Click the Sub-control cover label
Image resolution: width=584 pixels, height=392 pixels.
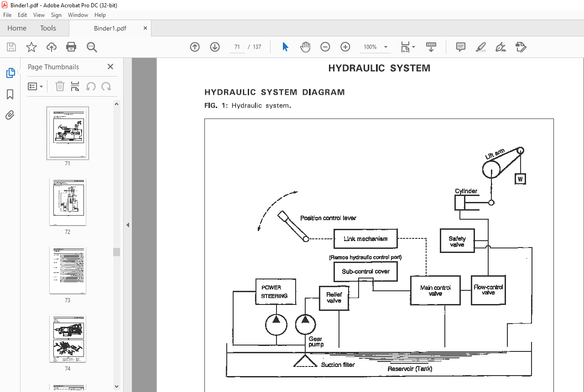tap(366, 272)
